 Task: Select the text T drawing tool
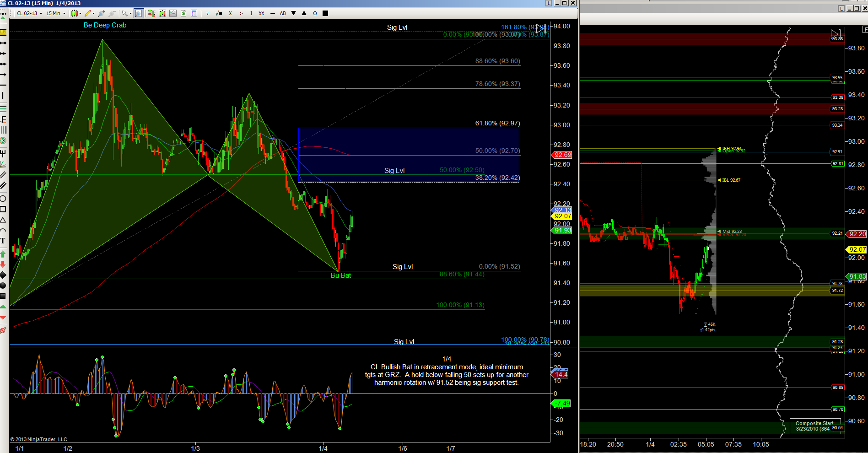[x=3, y=241]
